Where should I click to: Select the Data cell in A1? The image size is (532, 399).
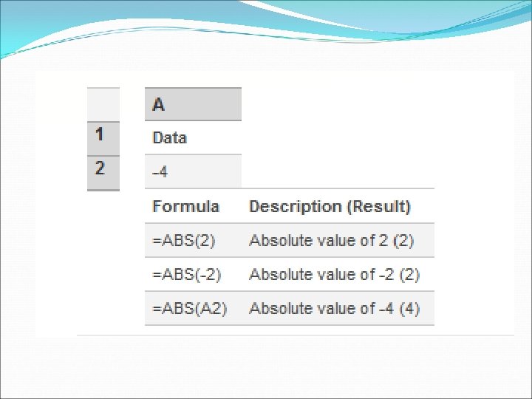click(x=193, y=137)
